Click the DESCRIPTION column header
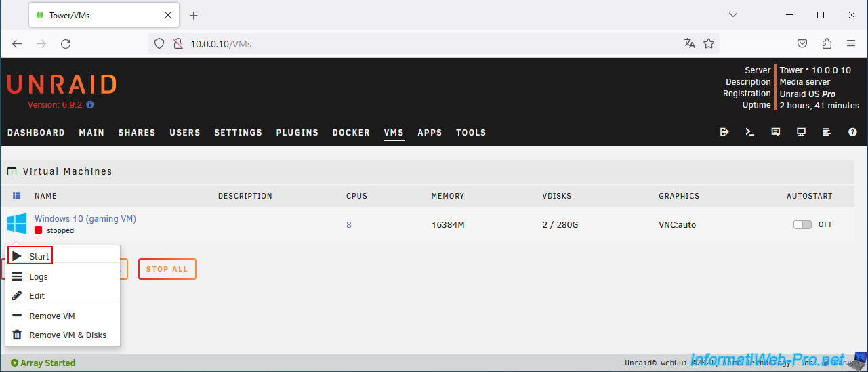Screen dimensions: 868x372 tap(245, 196)
